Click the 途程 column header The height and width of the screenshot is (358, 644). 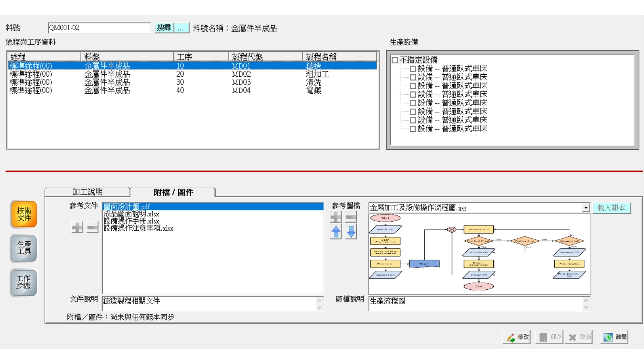point(44,57)
